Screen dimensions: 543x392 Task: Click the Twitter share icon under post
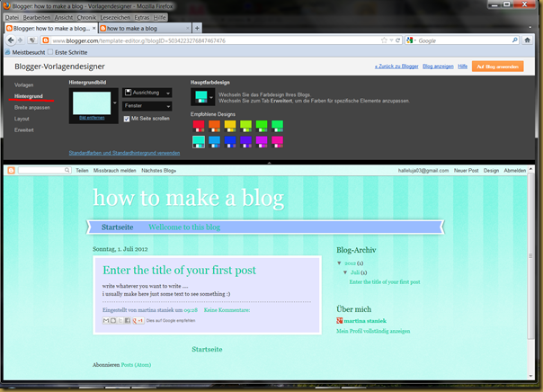[120, 320]
